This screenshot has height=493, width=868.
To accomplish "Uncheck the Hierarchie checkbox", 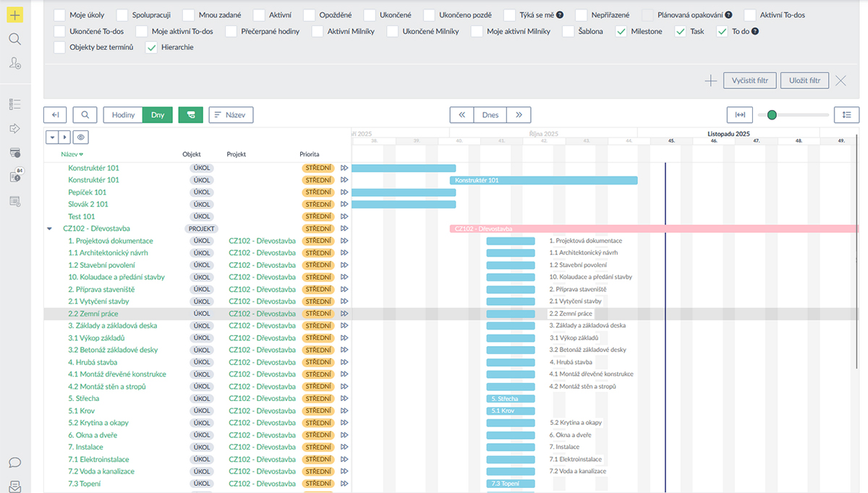I will (152, 48).
